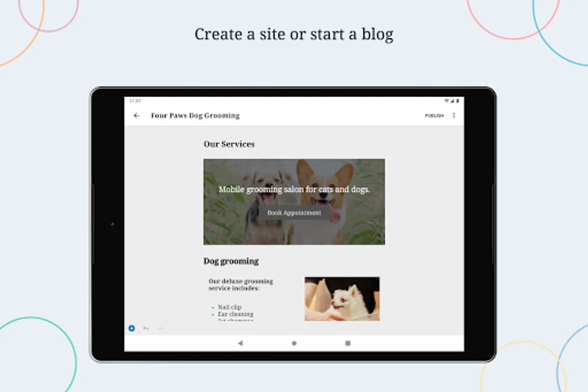The height and width of the screenshot is (392, 588).
Task: Select the white dog image thumbnail
Action: (x=342, y=299)
